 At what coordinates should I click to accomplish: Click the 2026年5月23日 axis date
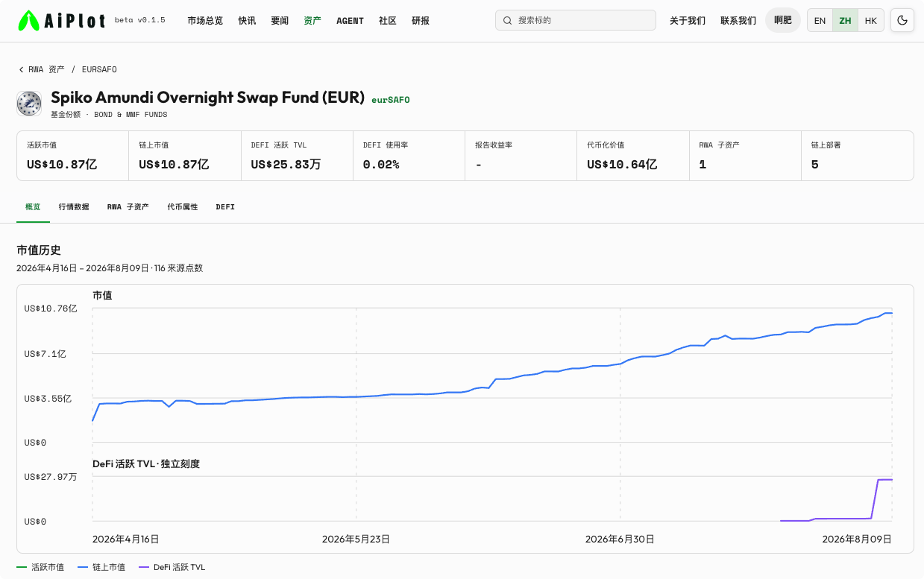click(x=356, y=539)
